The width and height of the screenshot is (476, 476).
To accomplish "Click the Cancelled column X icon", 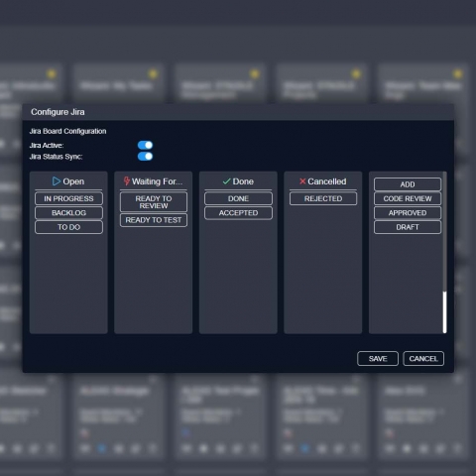I will 302,181.
